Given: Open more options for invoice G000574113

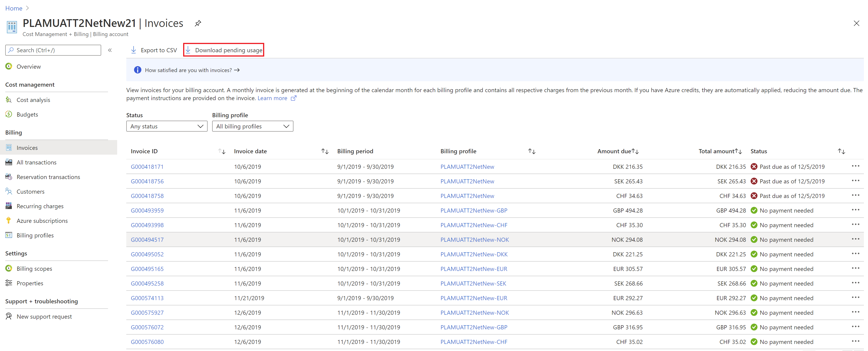Looking at the screenshot, I should pyautogui.click(x=855, y=297).
